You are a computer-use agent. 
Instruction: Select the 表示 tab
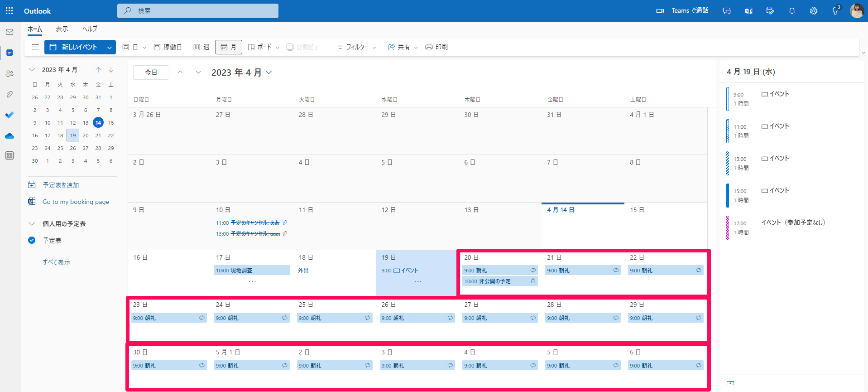click(62, 29)
